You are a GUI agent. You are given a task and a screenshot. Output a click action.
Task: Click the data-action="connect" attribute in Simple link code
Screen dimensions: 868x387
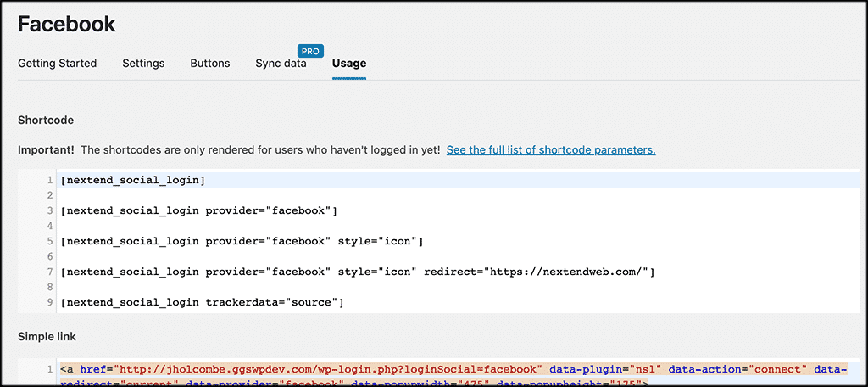pyautogui.click(x=739, y=368)
